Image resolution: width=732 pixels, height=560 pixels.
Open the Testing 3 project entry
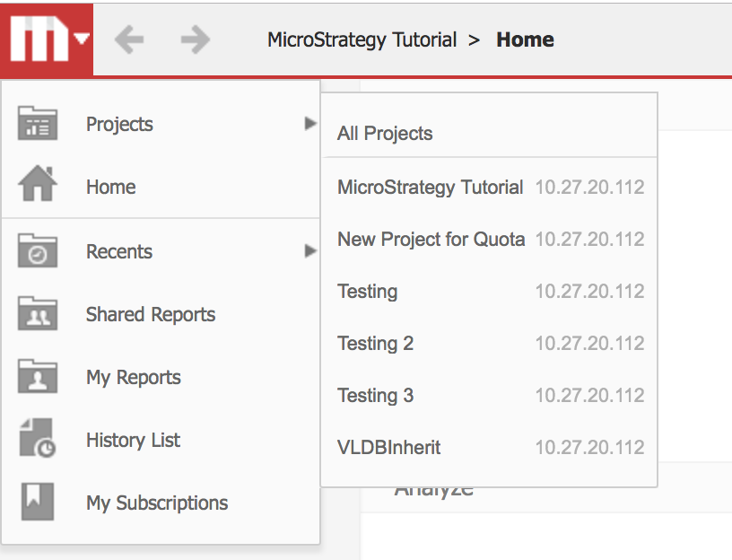(489, 396)
